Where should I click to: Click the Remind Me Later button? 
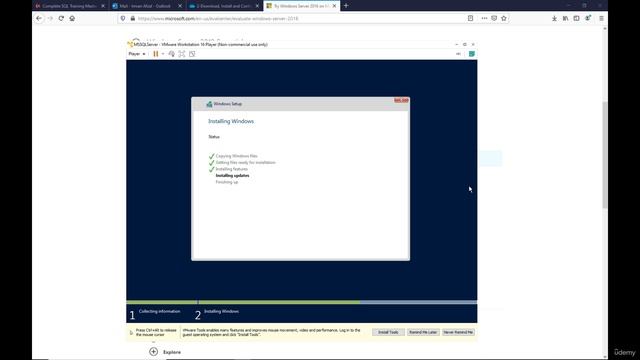pos(423,332)
